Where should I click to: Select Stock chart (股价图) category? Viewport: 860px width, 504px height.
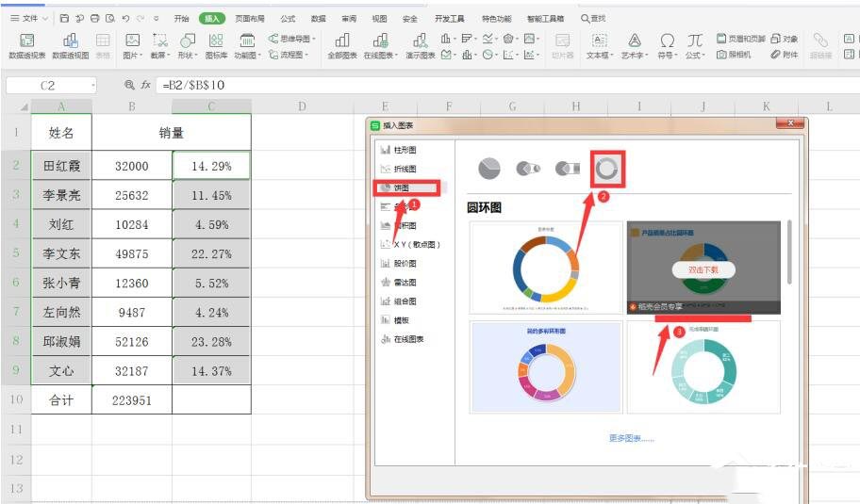coord(398,264)
